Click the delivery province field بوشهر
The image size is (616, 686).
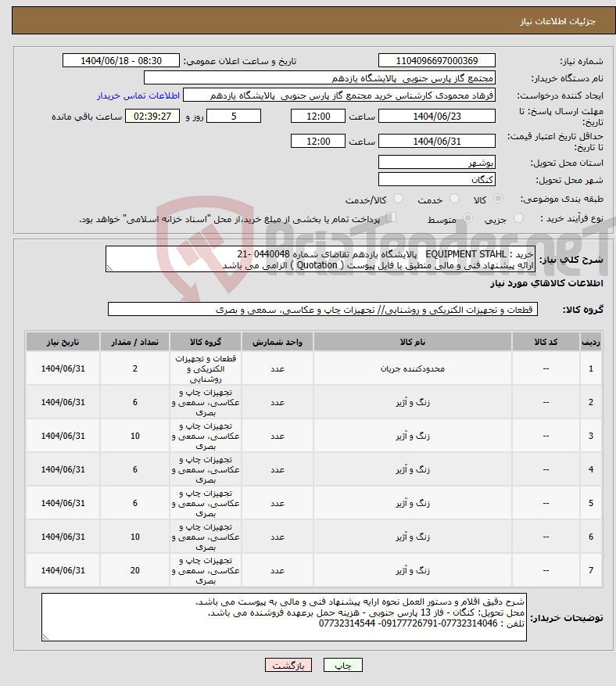click(437, 163)
